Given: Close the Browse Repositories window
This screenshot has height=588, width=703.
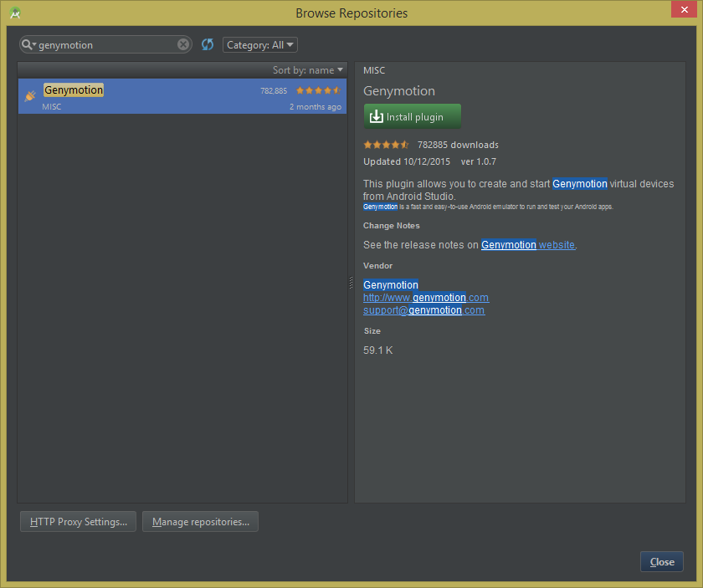Looking at the screenshot, I should pos(685,9).
